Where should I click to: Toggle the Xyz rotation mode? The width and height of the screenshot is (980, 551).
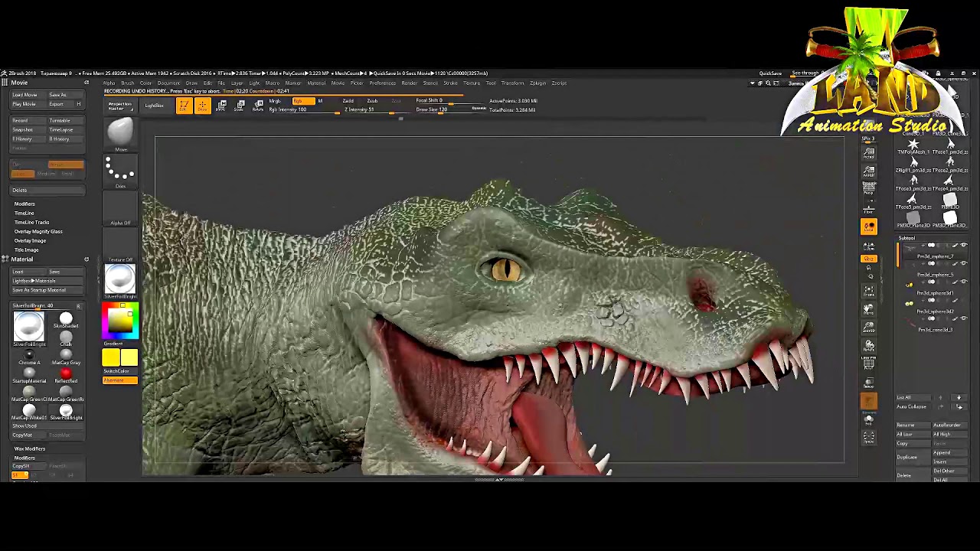pyautogui.click(x=869, y=260)
